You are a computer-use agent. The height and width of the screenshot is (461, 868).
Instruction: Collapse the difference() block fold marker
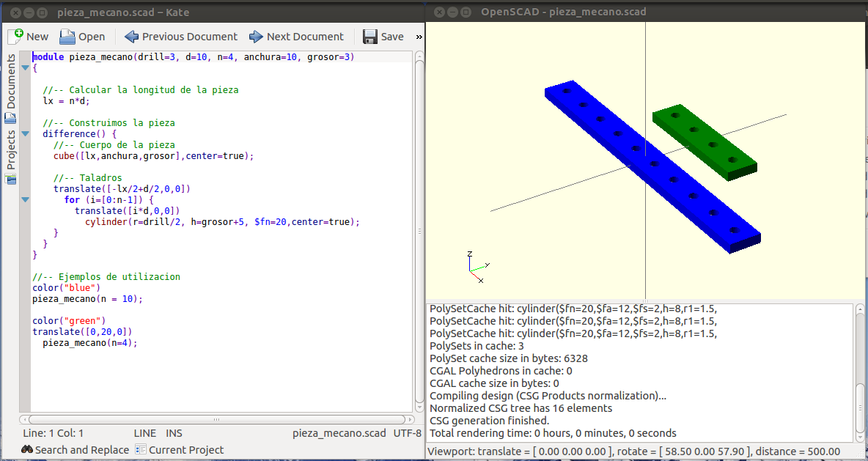click(25, 134)
